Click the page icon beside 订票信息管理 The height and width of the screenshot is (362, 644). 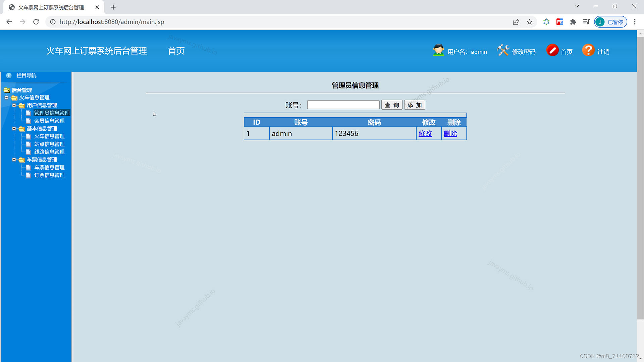pyautogui.click(x=29, y=175)
